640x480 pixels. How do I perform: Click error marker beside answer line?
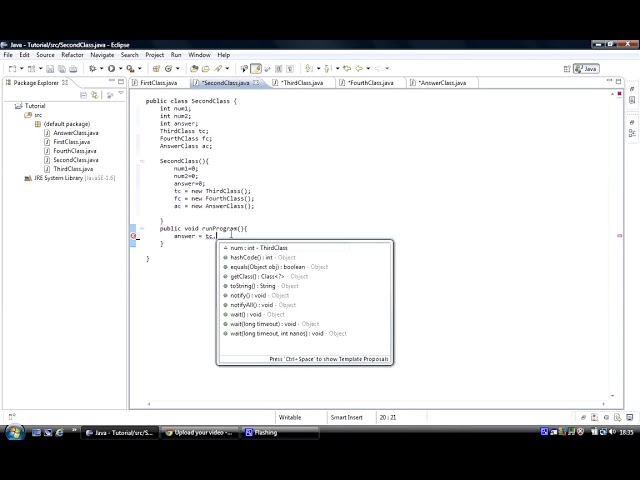[x=133, y=236]
